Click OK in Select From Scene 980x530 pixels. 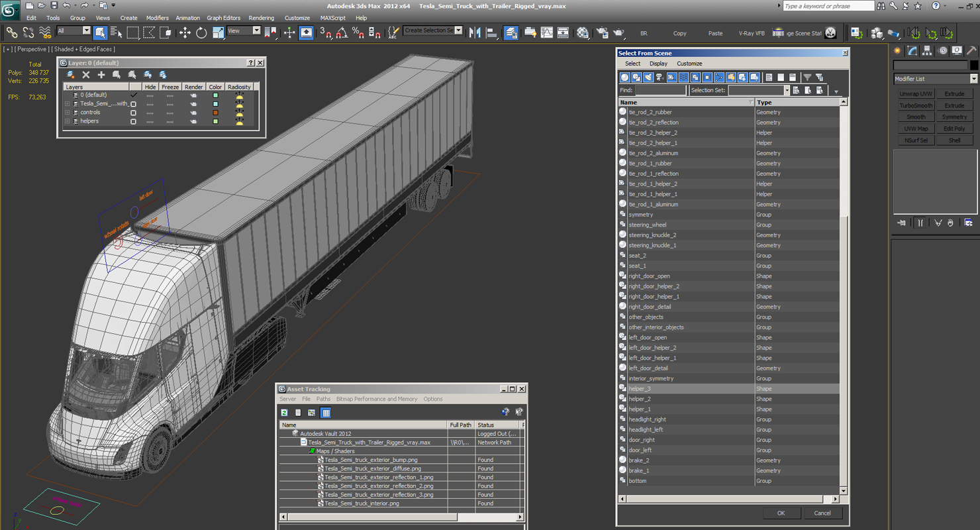781,513
